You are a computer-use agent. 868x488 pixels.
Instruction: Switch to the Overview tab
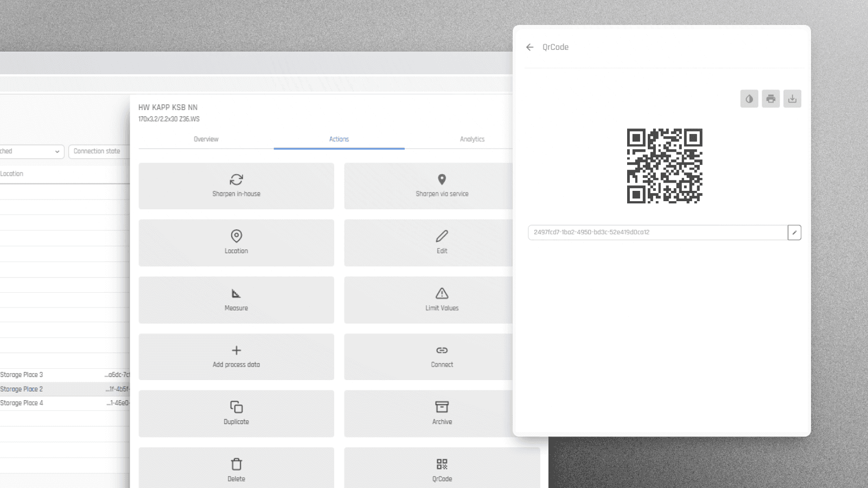pyautogui.click(x=206, y=139)
